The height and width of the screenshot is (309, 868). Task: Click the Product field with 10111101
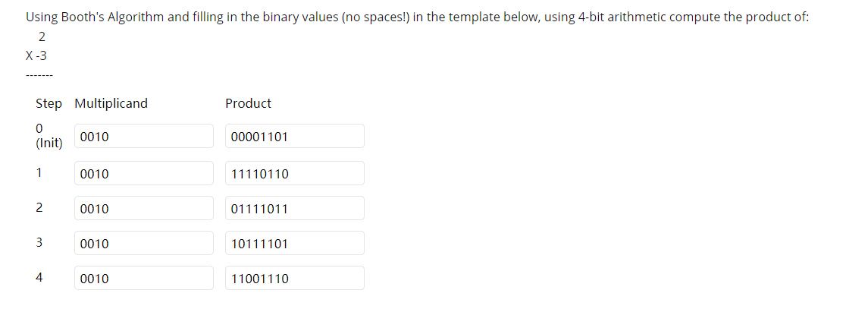click(x=294, y=243)
